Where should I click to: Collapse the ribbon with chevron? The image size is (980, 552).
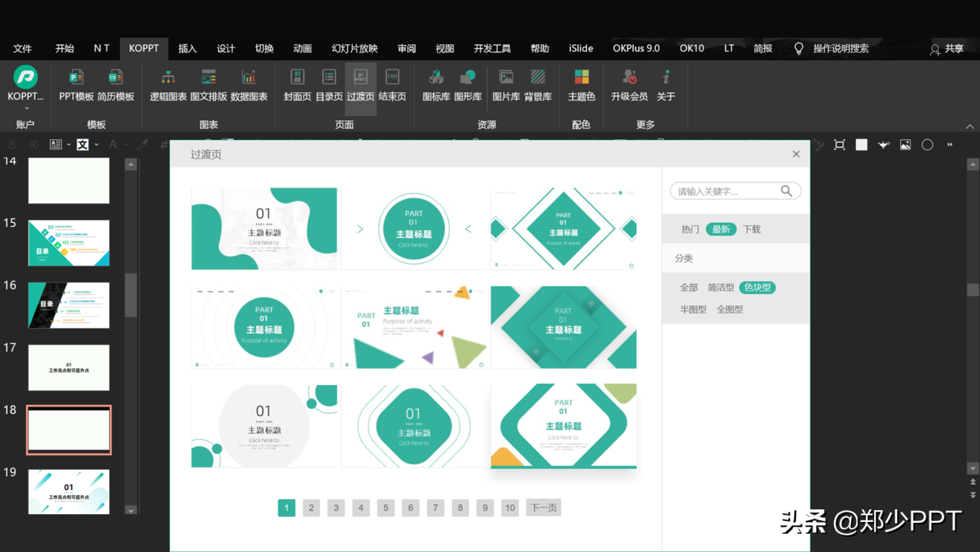click(x=970, y=127)
